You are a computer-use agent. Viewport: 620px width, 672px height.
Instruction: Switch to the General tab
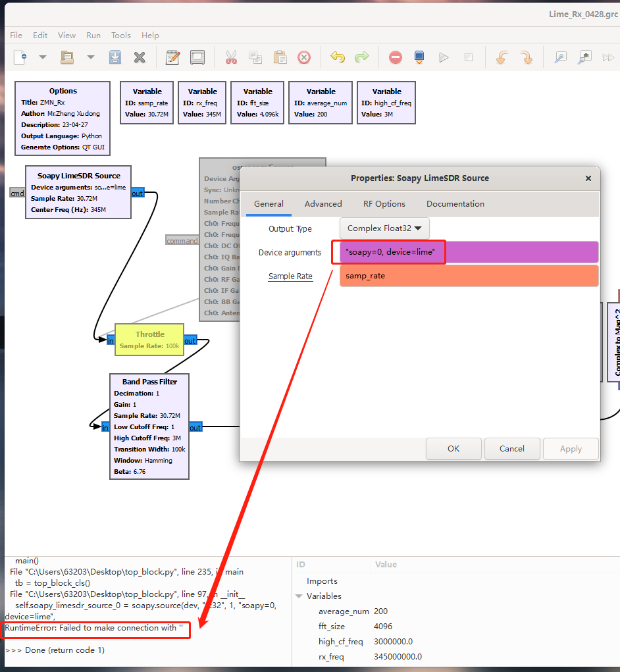click(269, 204)
